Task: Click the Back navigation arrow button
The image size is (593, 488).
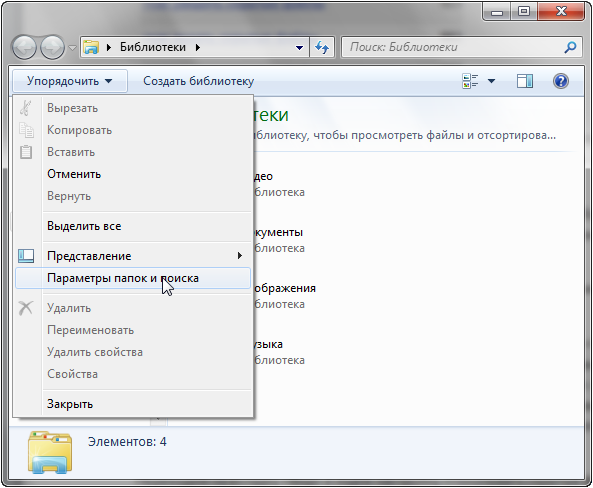Action: [x=24, y=48]
